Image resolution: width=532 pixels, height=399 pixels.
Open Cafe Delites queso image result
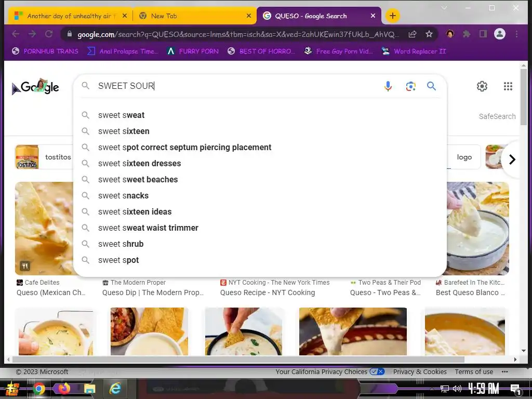(44, 229)
